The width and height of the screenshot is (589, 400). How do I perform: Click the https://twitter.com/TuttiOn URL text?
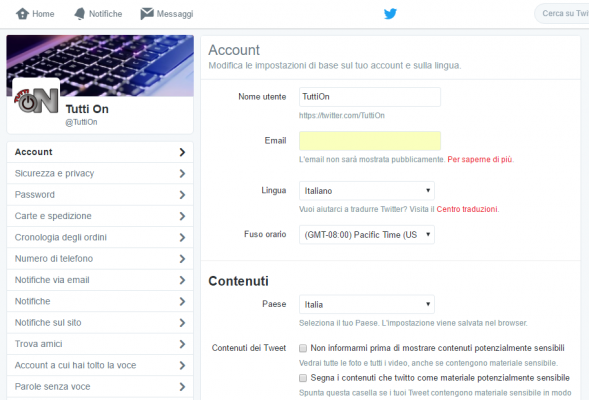pos(342,116)
